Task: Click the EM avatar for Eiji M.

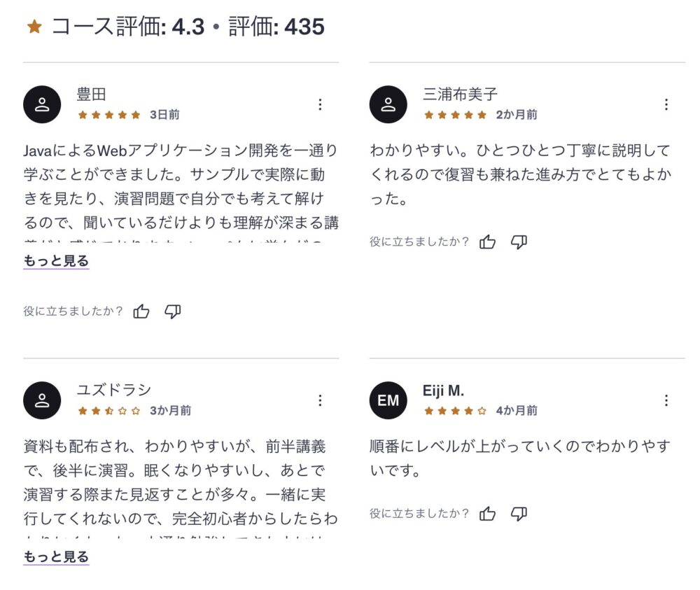Action: 388,400
